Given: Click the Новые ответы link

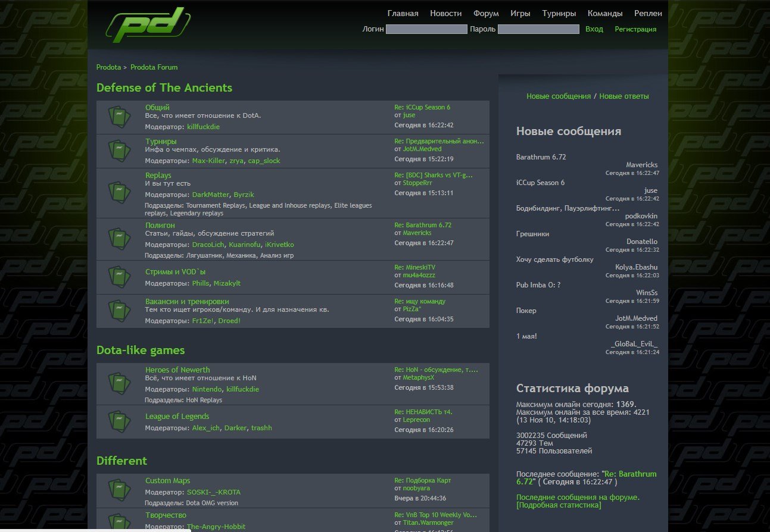Looking at the screenshot, I should point(624,96).
